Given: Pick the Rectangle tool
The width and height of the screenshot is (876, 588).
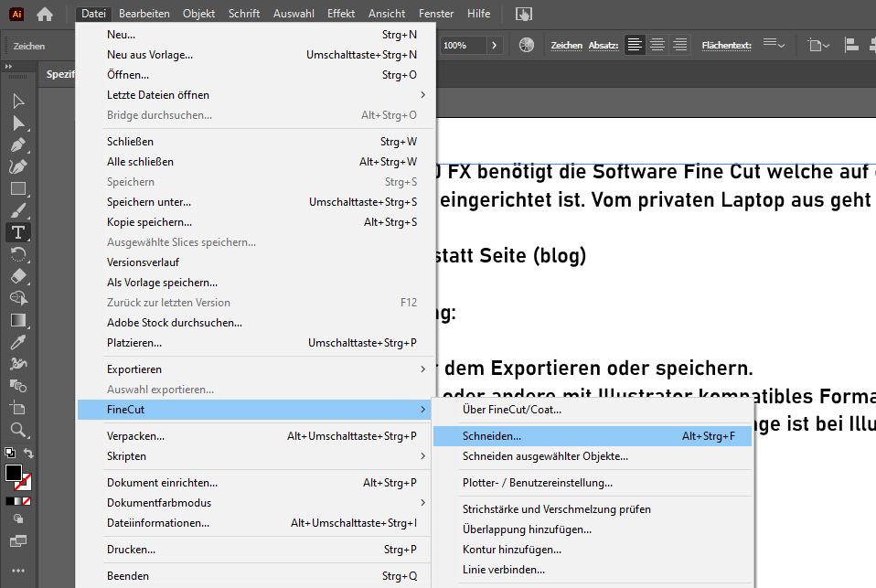Looking at the screenshot, I should click(x=17, y=188).
